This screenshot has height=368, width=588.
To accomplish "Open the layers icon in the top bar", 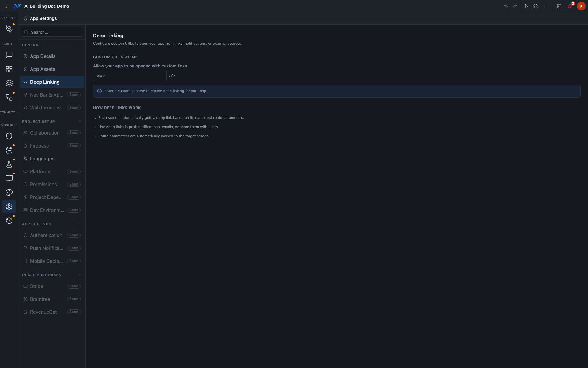I will pos(536,6).
